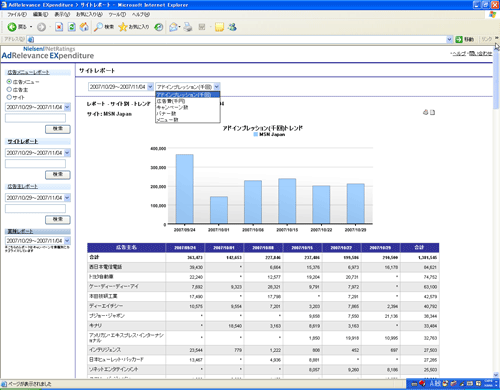Click text field under 広告メニューレポート
Viewport: 500px width, 390px height.
coord(35,118)
